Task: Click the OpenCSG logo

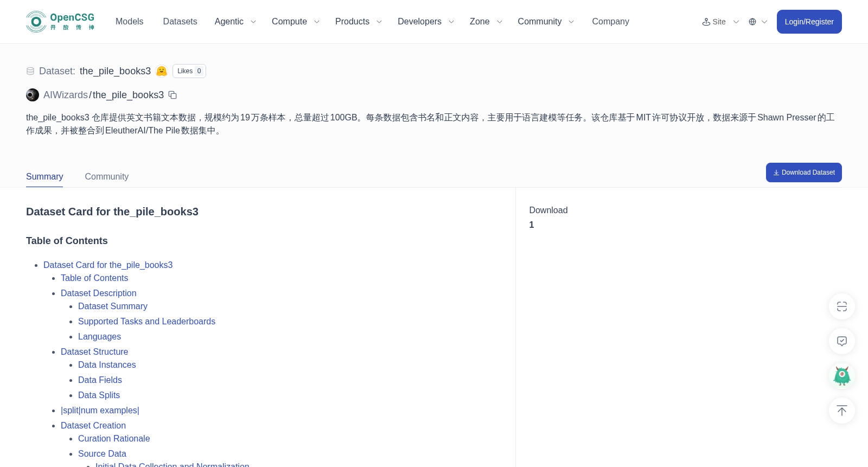Action: 60,22
